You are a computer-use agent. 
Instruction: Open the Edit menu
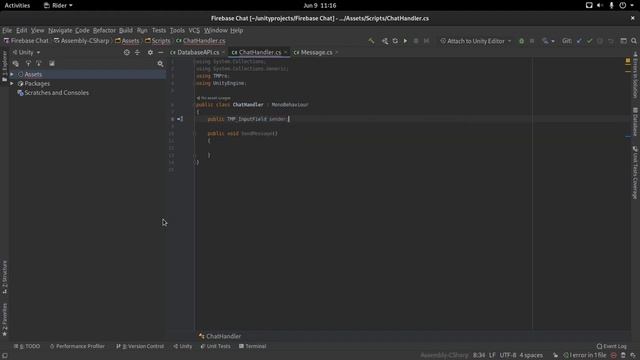coord(21,30)
